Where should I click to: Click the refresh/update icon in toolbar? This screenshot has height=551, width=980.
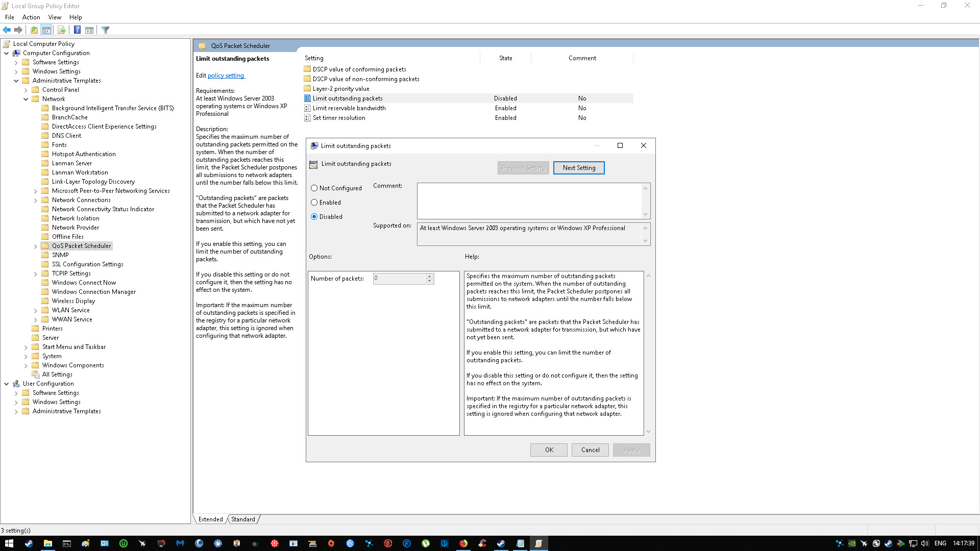click(61, 30)
